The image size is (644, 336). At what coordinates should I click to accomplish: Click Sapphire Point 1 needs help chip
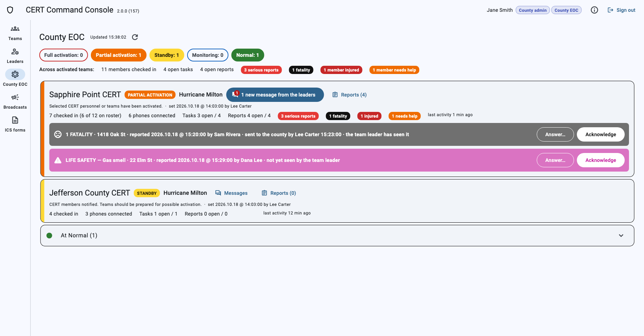[x=404, y=116]
